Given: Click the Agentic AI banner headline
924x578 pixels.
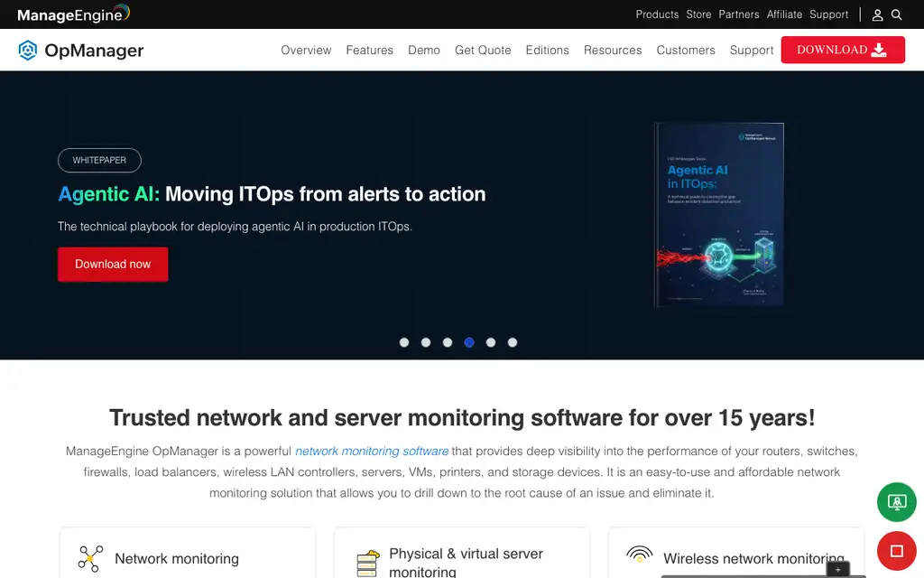Looking at the screenshot, I should [x=272, y=194].
